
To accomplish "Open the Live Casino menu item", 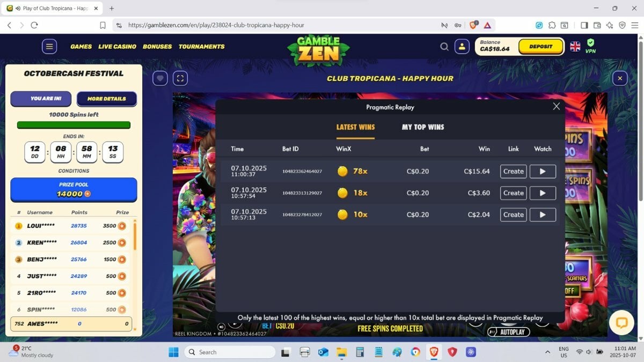I will [x=117, y=47].
